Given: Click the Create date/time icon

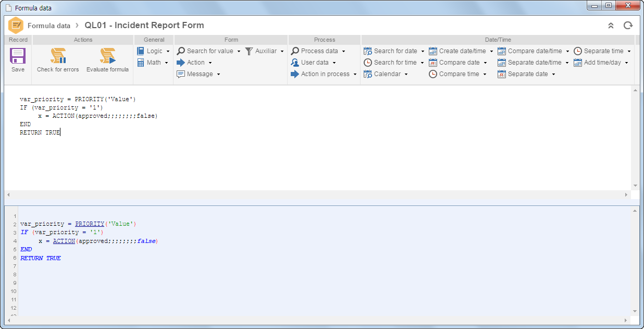Looking at the screenshot, I should [433, 51].
